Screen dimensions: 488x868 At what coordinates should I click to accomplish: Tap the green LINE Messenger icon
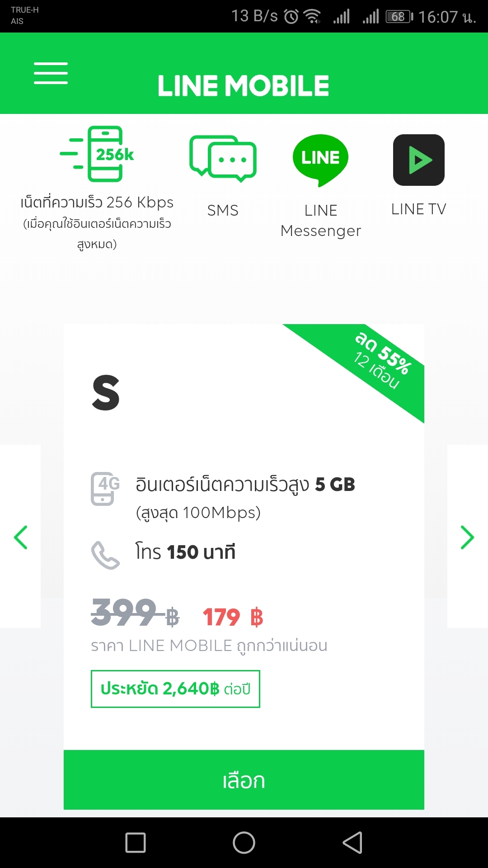click(320, 160)
